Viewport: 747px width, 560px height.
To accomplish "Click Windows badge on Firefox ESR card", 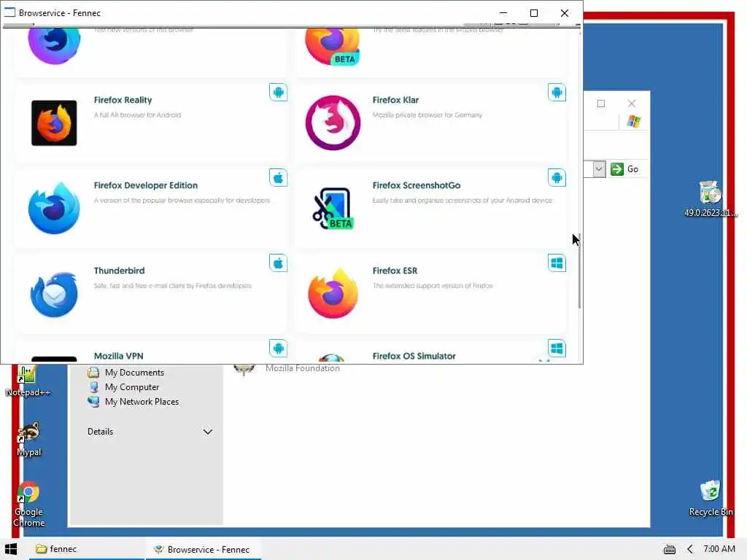I will point(557,262).
